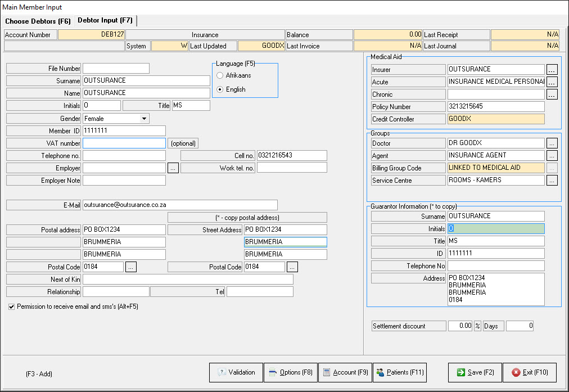Select English language radio button

click(220, 89)
